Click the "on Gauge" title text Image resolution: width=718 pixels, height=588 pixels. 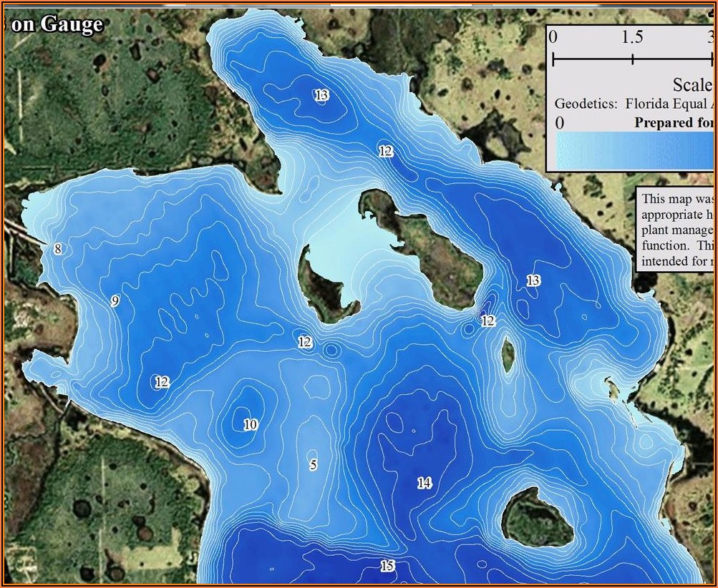(58, 24)
